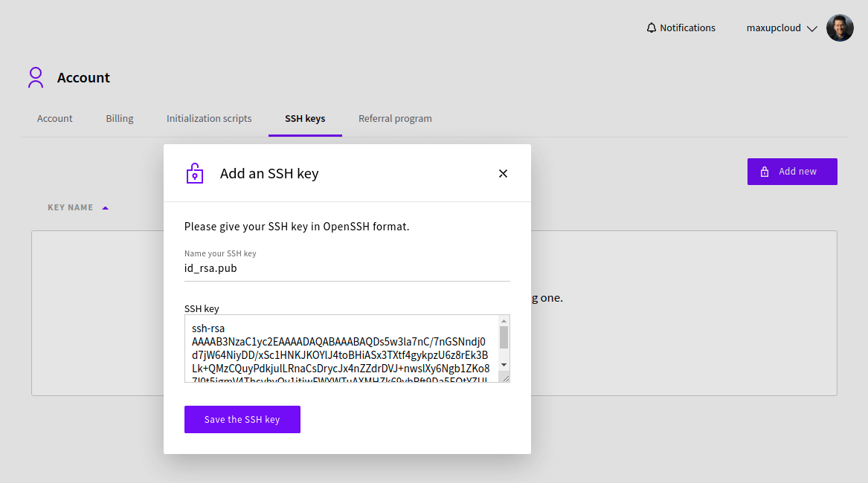The image size is (868, 483).
Task: Click the SSH key name input field
Action: tap(347, 269)
